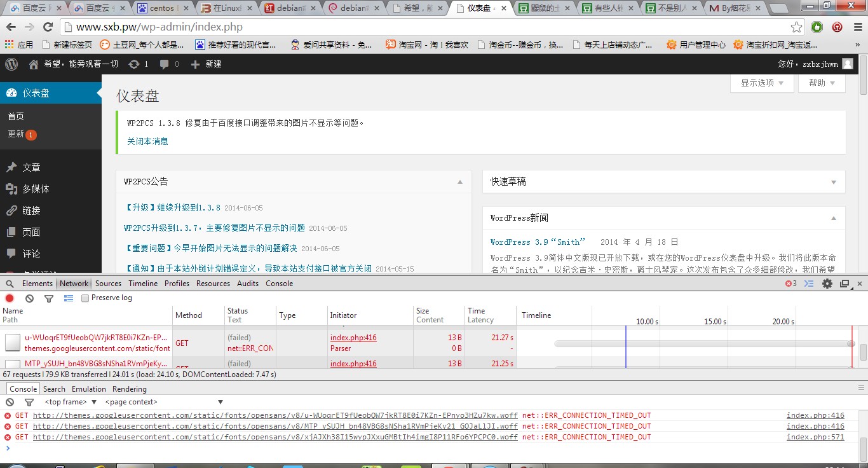
Task: Open the 显示选项 screen options dropdown
Action: [x=762, y=83]
